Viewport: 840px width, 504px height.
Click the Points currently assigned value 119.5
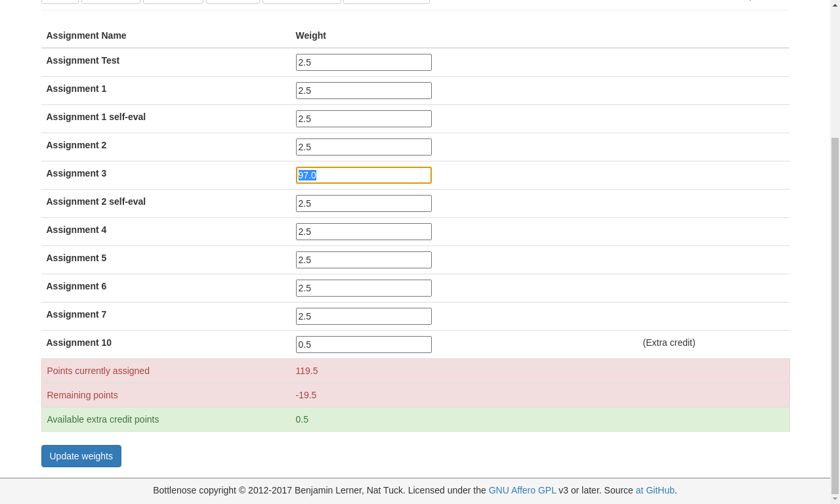pos(306,371)
